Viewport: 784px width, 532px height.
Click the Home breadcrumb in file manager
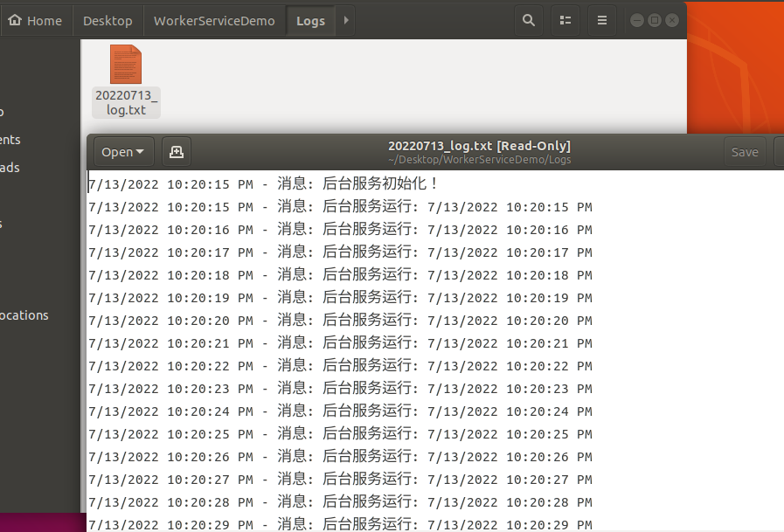(36, 20)
